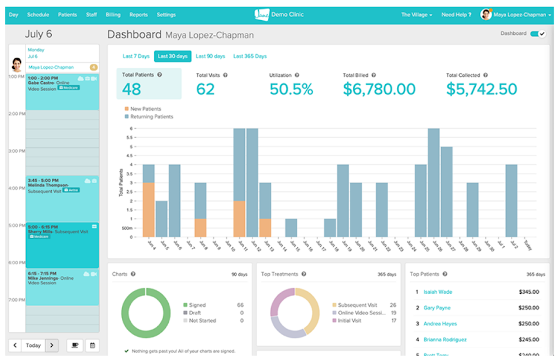The height and width of the screenshot is (364, 560).
Task: Show help for Total Visits
Action: pyautogui.click(x=225, y=75)
